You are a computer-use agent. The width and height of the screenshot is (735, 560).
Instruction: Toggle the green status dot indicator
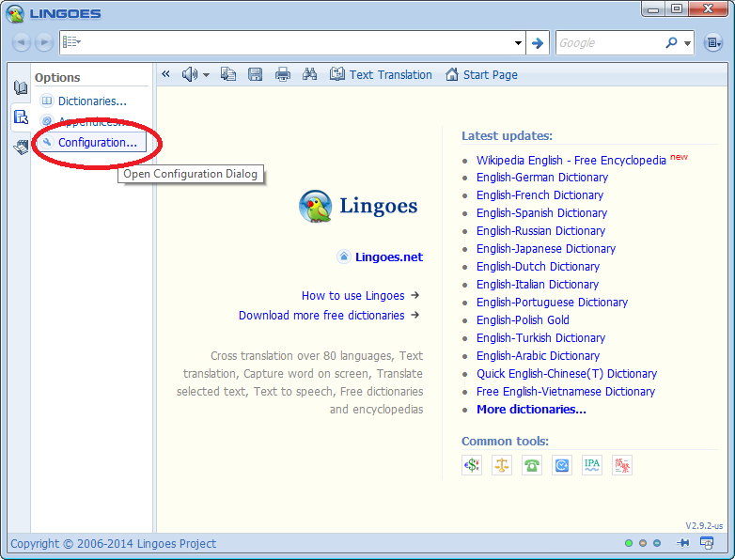629,543
